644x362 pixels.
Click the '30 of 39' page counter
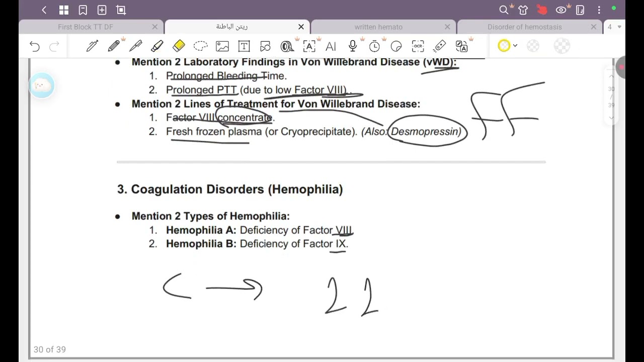point(50,349)
